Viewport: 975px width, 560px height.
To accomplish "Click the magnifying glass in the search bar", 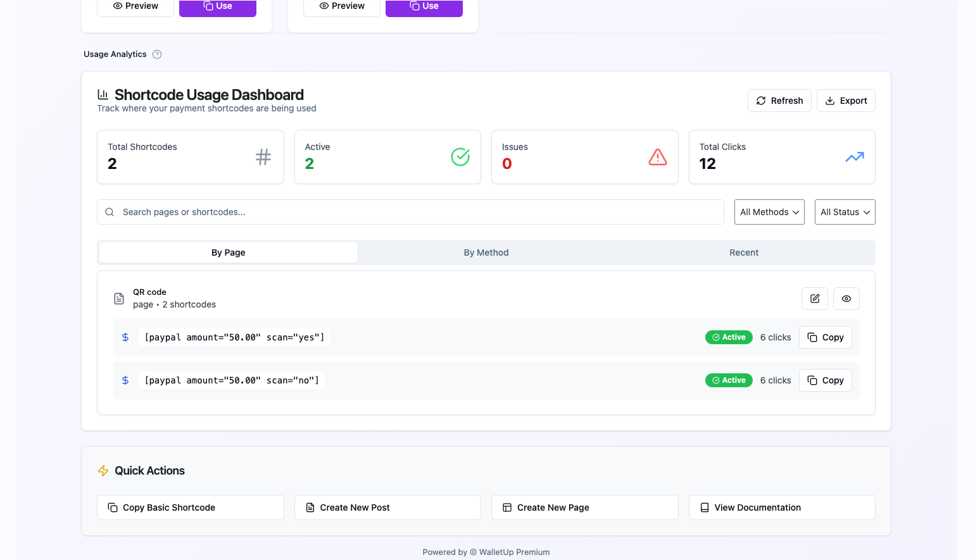I will [110, 212].
